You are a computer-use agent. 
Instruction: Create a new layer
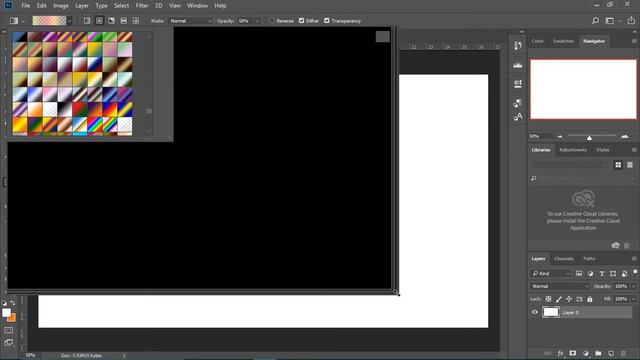coord(611,353)
